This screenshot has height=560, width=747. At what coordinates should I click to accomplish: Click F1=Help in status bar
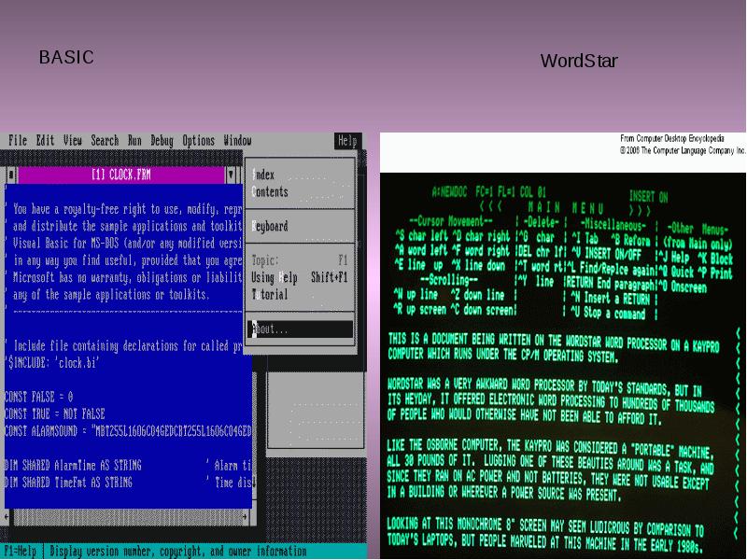21,552
